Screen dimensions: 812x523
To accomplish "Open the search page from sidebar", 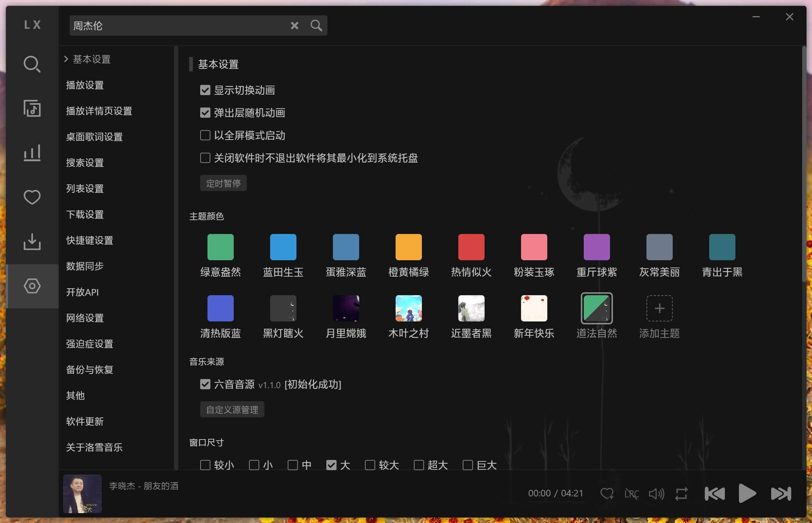I will tap(32, 64).
